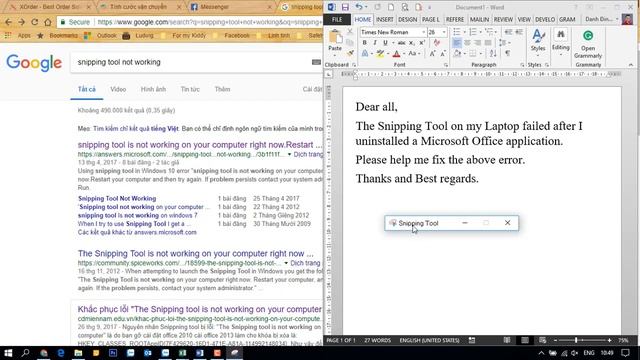Open the Line Spacing dropdown

(504, 42)
